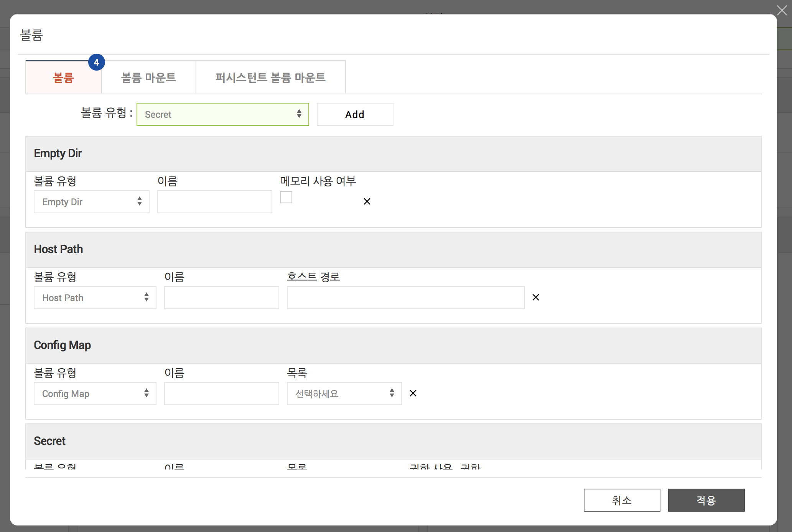Click the 호스트 경로 input field
The width and height of the screenshot is (792, 532).
tap(405, 298)
